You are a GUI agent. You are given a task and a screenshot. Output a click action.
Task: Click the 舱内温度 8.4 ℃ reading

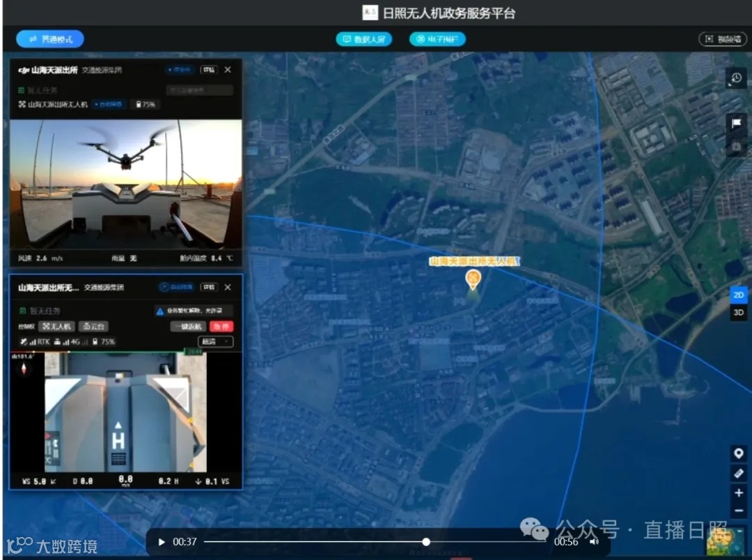207,258
